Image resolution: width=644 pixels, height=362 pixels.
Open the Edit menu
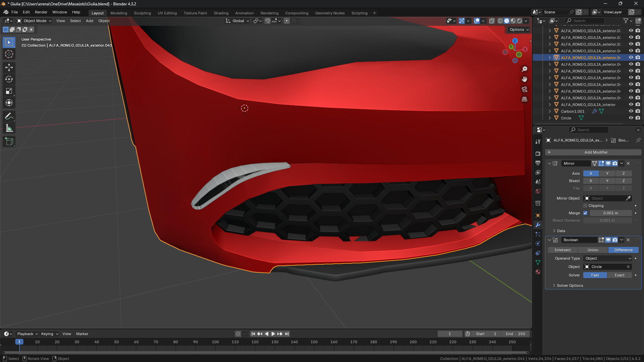click(x=26, y=12)
